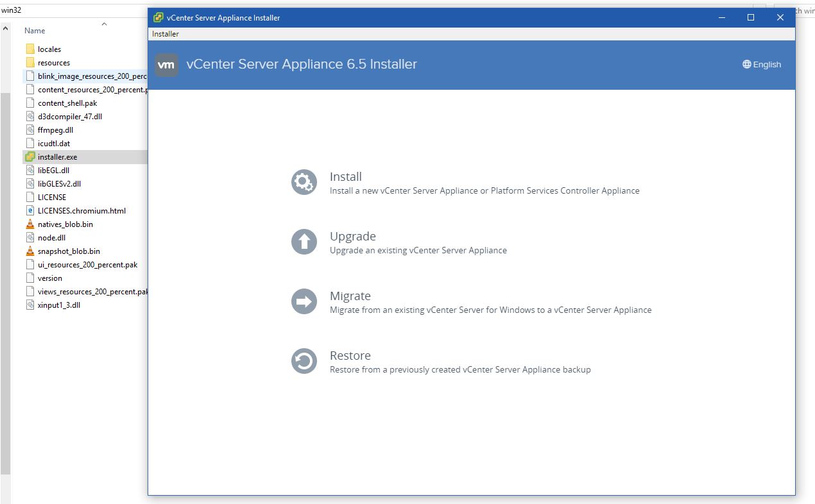Select the locales folder icon in Explorer
The width and height of the screenshot is (815, 504).
30,49
